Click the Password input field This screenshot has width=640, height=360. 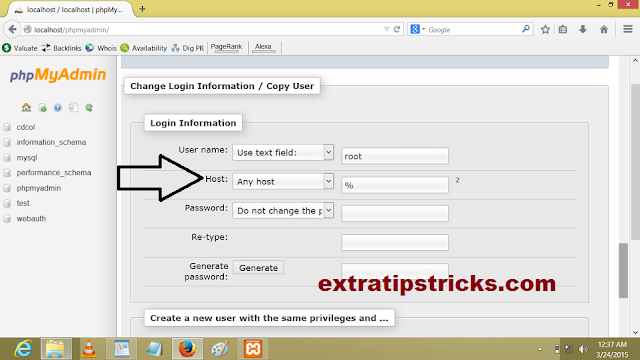point(395,213)
